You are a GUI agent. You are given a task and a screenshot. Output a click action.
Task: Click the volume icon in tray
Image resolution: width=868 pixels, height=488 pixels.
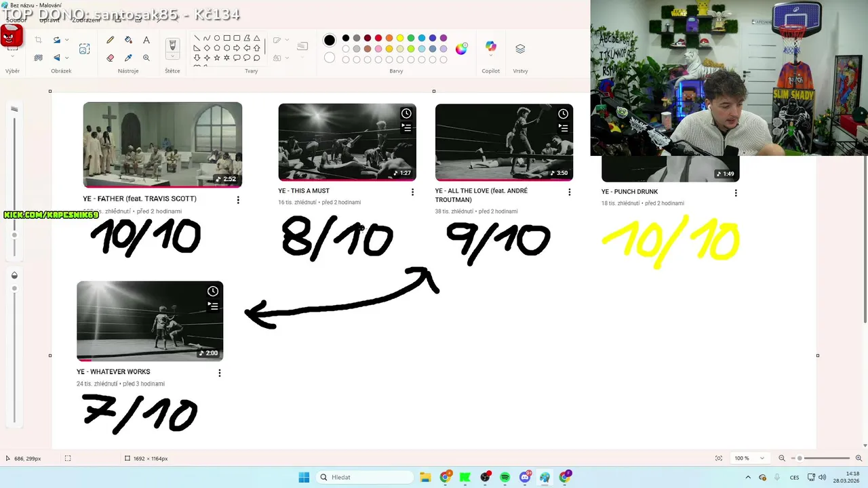click(x=823, y=477)
